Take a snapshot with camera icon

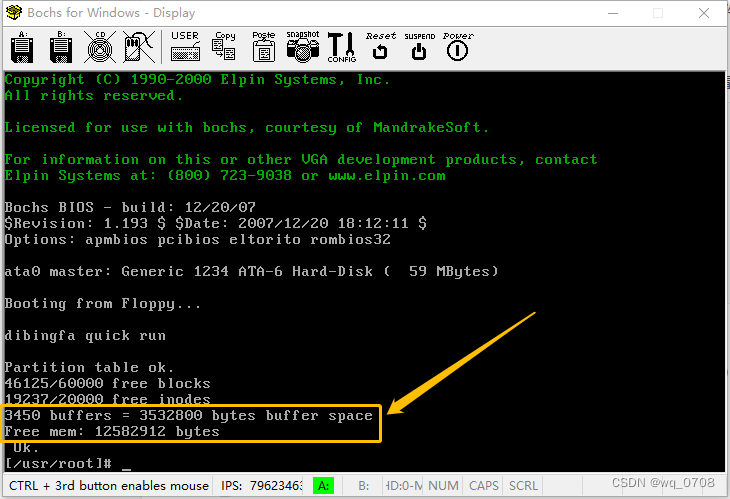pyautogui.click(x=303, y=47)
